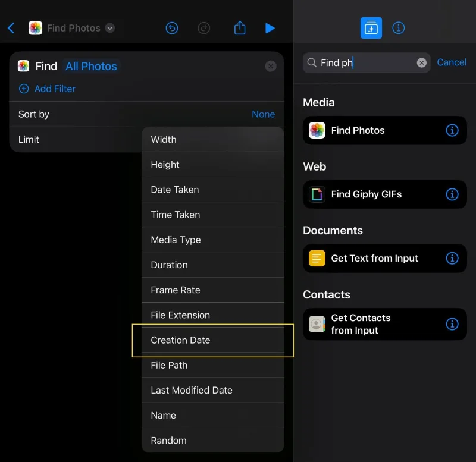Image resolution: width=476 pixels, height=462 pixels.
Task: Add Get Text from Input action
Action: pos(384,258)
